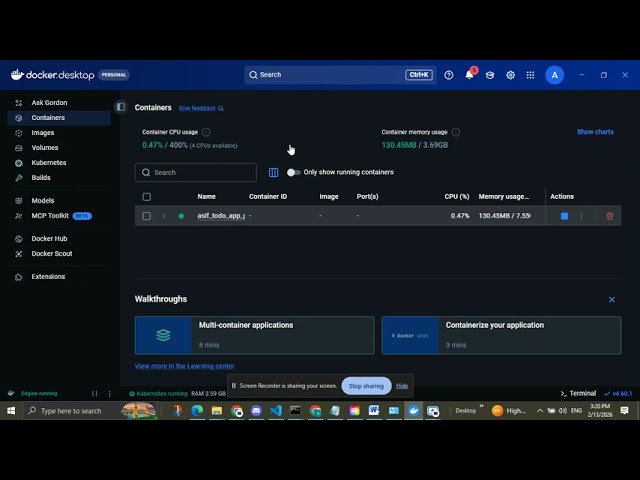The width and height of the screenshot is (640, 480).
Task: Open the Builds section
Action: [41, 178]
